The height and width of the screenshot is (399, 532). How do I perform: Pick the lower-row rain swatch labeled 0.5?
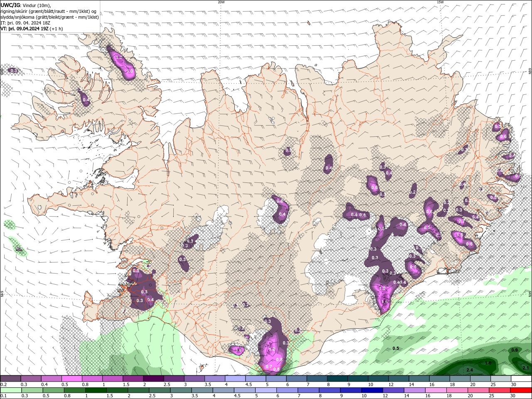click(x=53, y=390)
